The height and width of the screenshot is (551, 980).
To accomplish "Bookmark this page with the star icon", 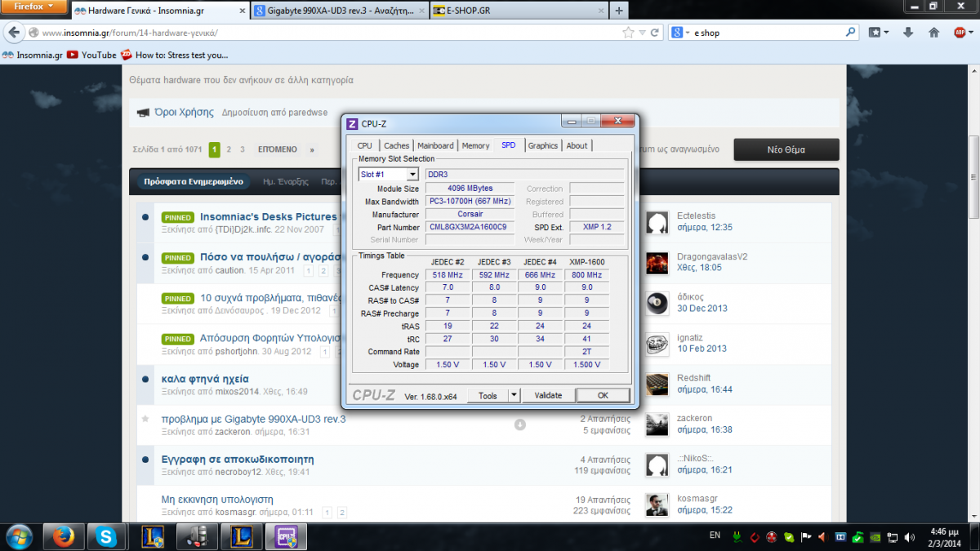I will click(628, 33).
